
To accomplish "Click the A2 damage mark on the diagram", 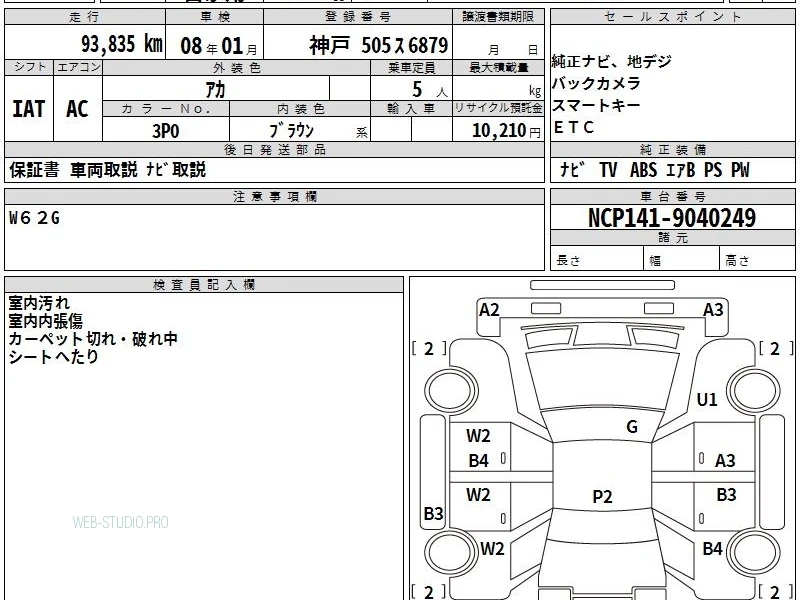I will click(x=489, y=310).
